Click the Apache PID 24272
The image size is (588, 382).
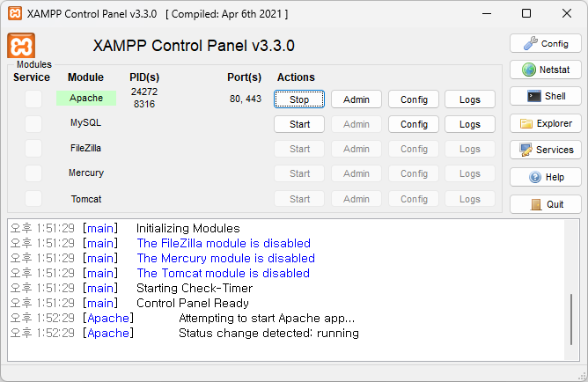[x=144, y=92]
